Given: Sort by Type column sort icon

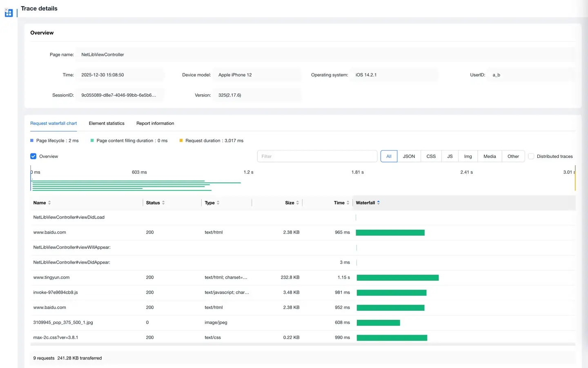Looking at the screenshot, I should [x=218, y=203].
